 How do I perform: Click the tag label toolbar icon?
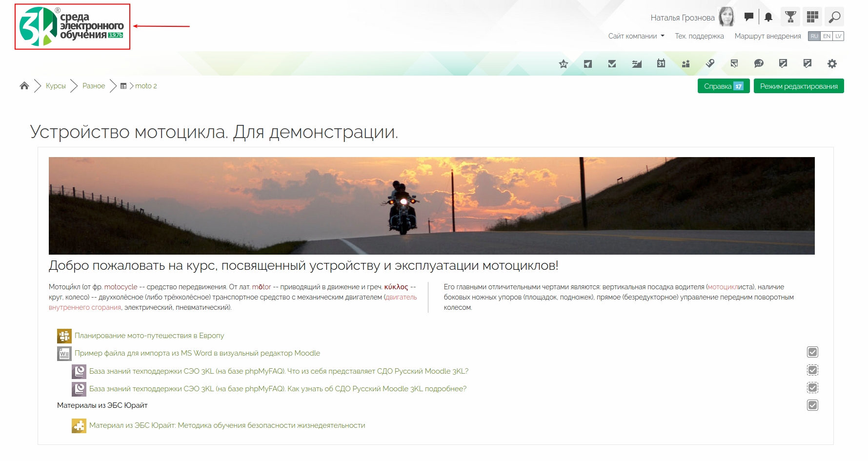(x=710, y=63)
